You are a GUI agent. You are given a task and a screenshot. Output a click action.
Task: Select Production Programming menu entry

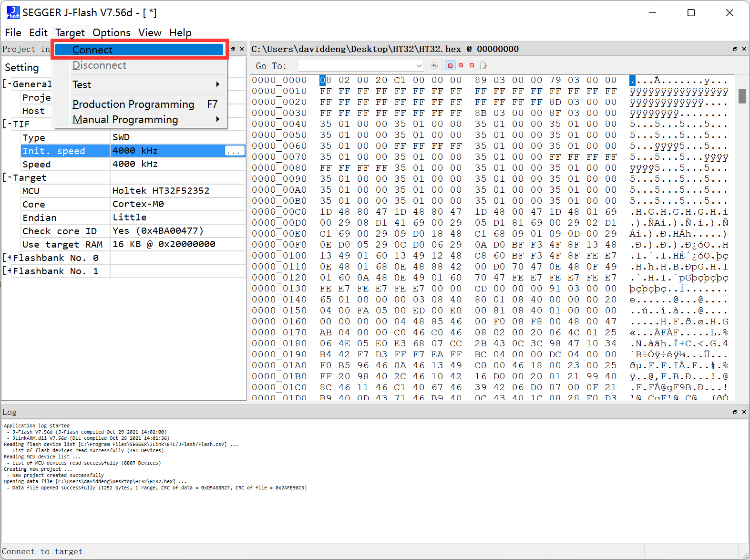(134, 104)
